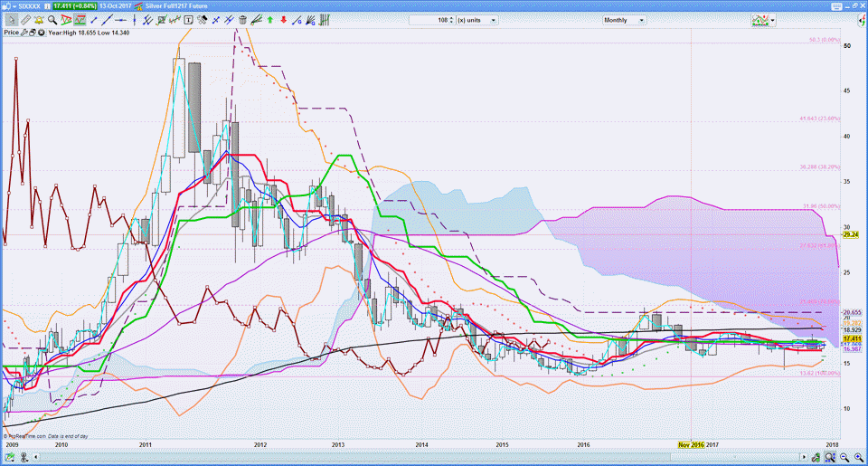
Task: Select the arrow pointer tool
Action: pyautogui.click(x=10, y=19)
